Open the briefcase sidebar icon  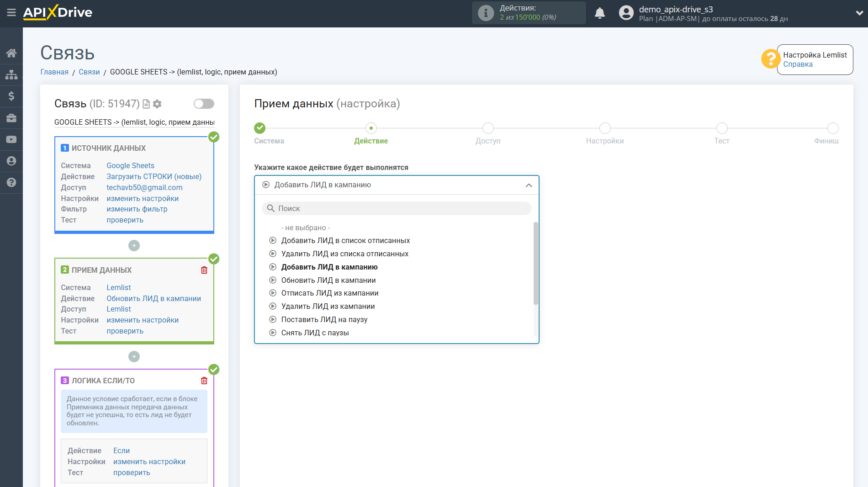(x=11, y=118)
